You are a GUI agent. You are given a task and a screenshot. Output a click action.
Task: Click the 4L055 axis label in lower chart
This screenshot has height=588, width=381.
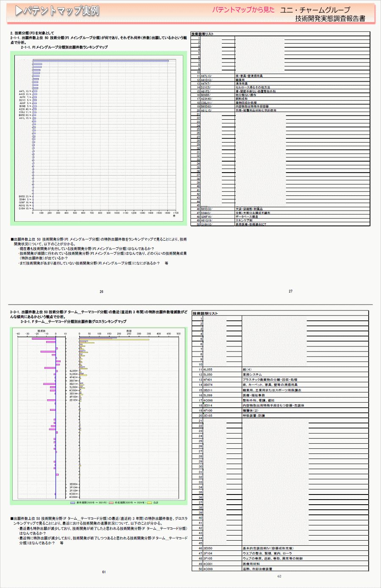click(73, 371)
